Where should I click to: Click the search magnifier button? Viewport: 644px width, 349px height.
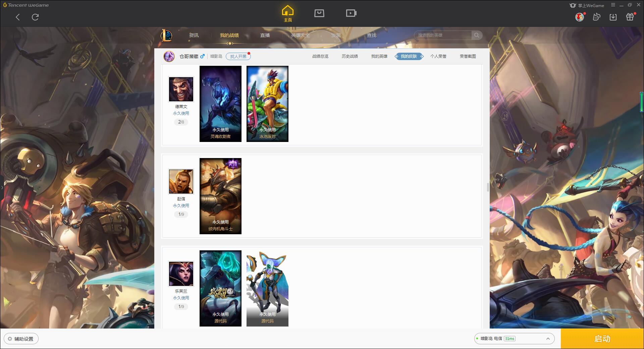pos(477,35)
